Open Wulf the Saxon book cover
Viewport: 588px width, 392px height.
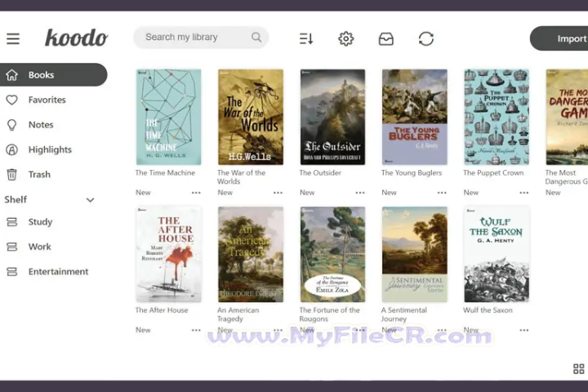pyautogui.click(x=497, y=254)
